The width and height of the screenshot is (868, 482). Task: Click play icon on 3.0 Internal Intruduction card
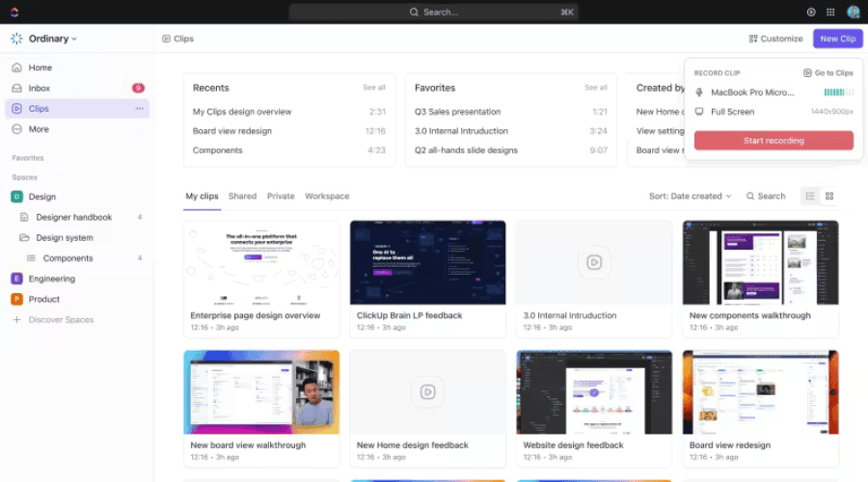[x=594, y=262]
